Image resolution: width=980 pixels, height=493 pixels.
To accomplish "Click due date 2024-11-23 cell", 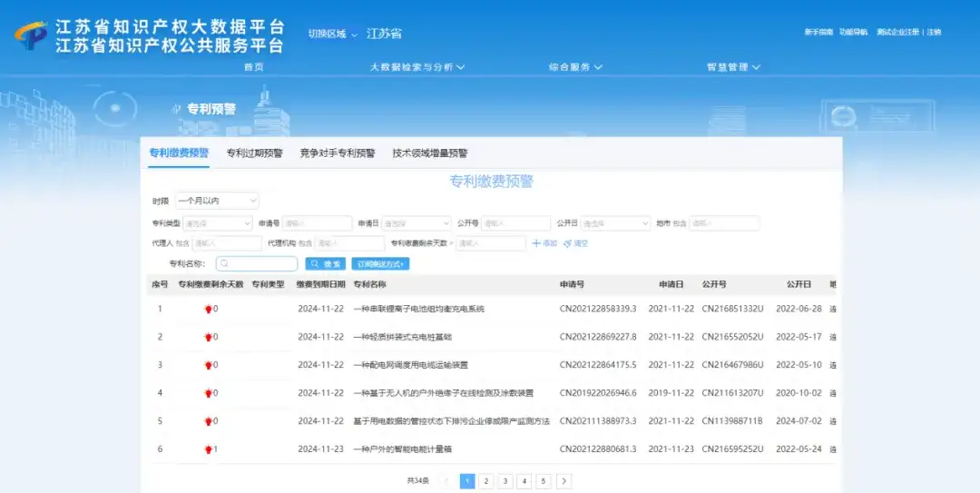I will (320, 449).
